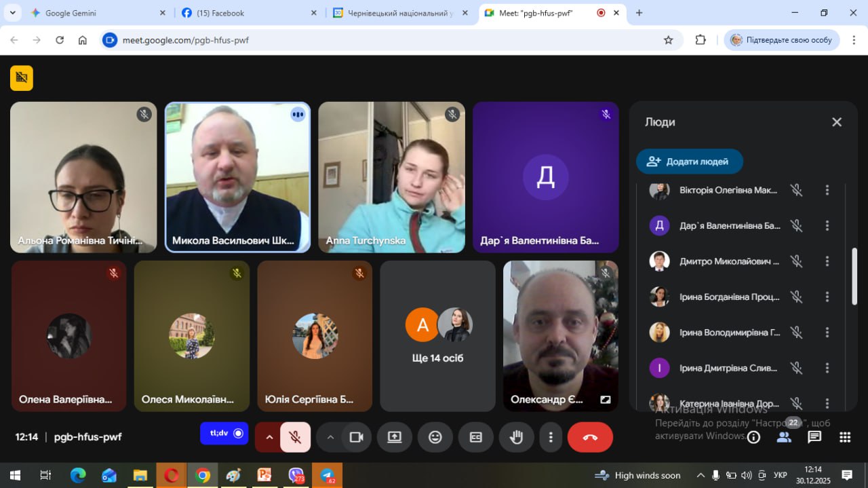Close the Люди side panel
Screen dimensions: 868x488
tap(837, 122)
